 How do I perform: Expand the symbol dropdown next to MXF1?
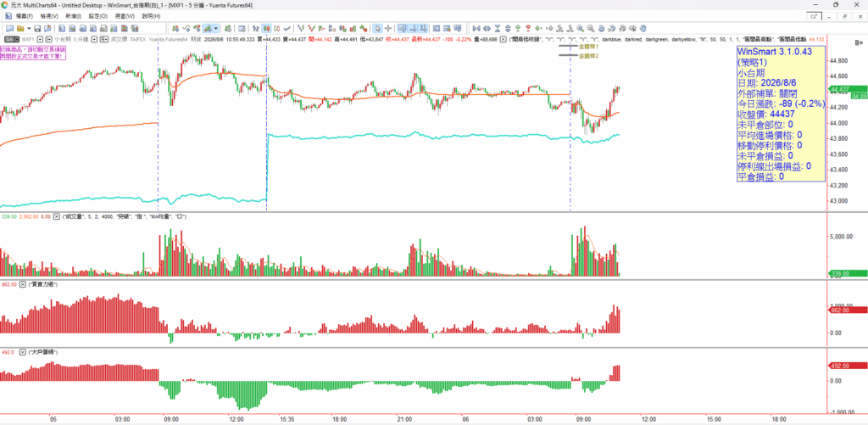click(40, 39)
